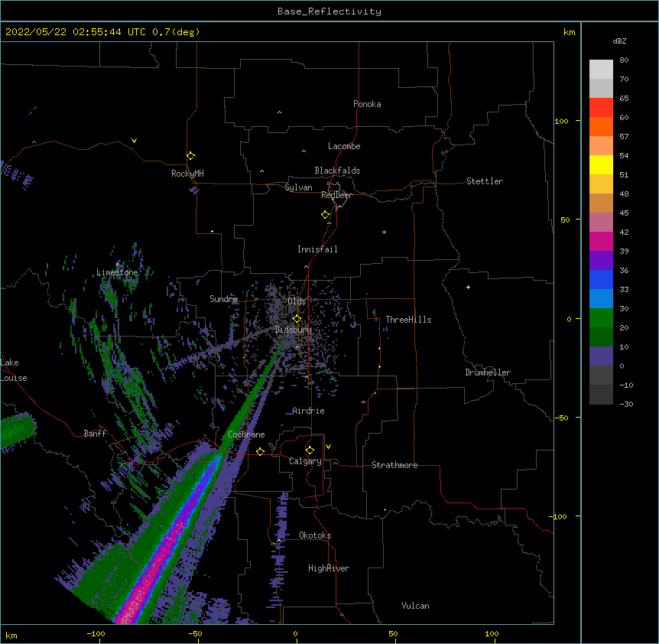Screen dimensions: 659x644
Task: Click the Cochrane town label
Action: click(x=246, y=434)
